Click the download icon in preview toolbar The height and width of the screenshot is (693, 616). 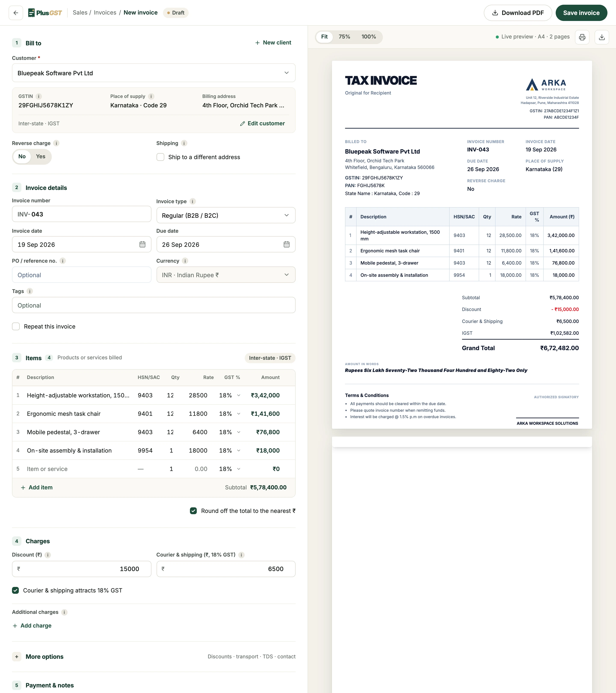pos(602,37)
